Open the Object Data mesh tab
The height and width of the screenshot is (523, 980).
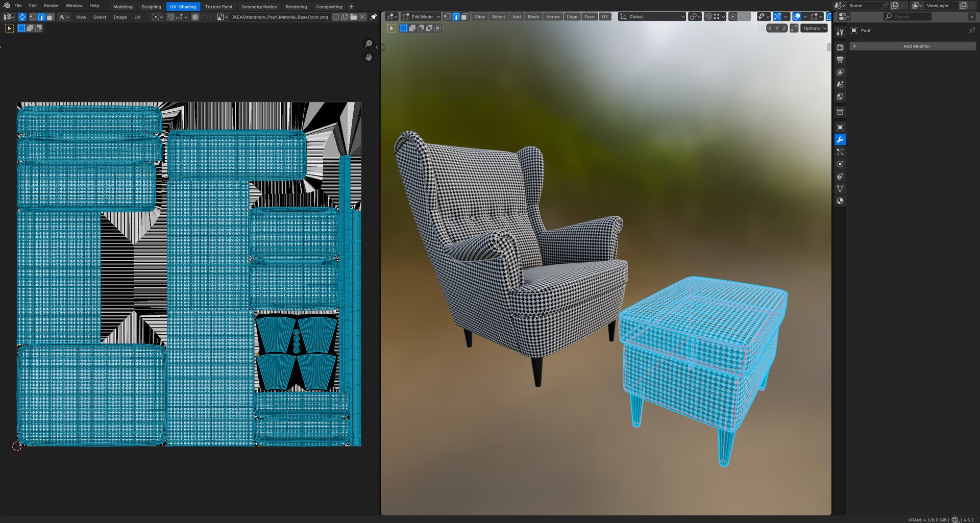click(840, 189)
